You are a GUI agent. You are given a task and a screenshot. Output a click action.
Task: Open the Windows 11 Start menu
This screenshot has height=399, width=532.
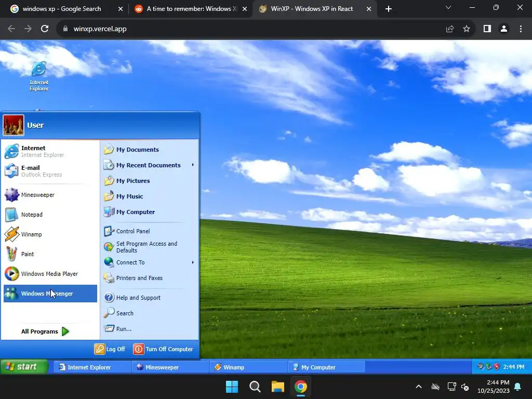click(x=232, y=387)
